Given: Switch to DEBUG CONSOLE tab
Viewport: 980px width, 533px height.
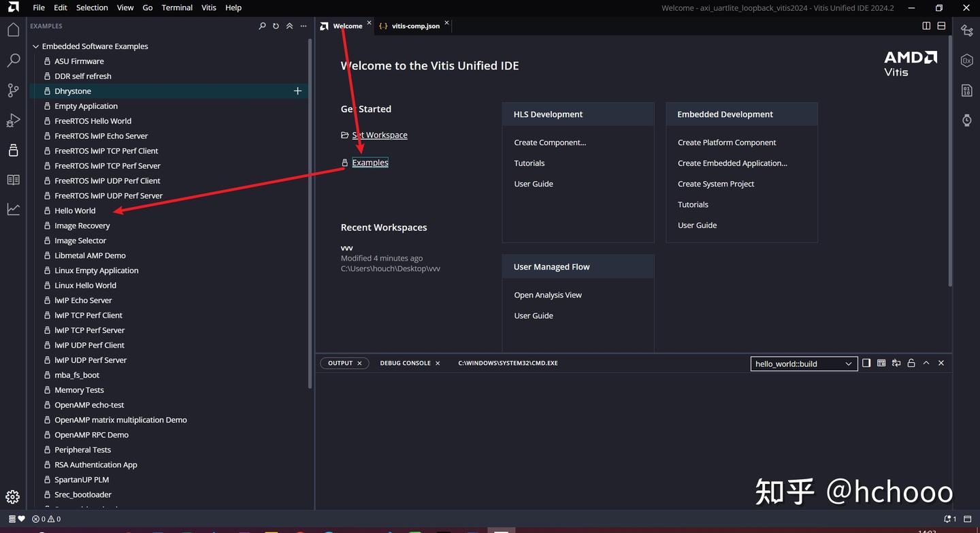Looking at the screenshot, I should (405, 363).
